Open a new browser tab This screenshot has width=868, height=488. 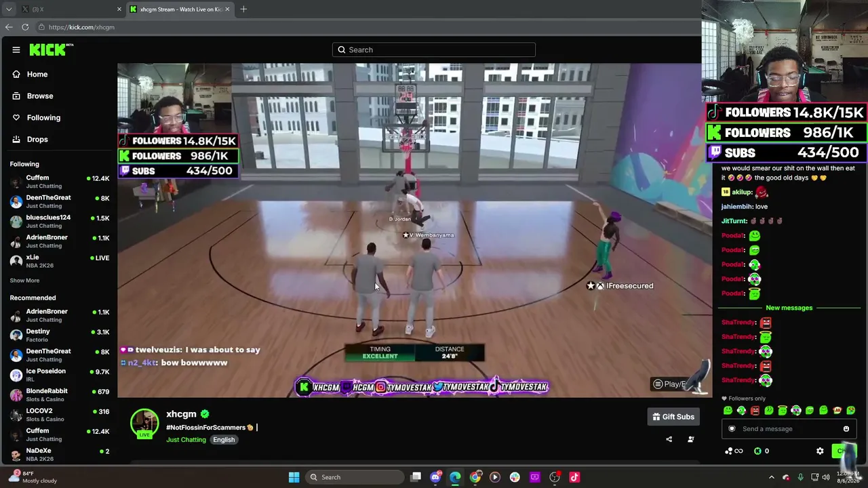coord(243,9)
